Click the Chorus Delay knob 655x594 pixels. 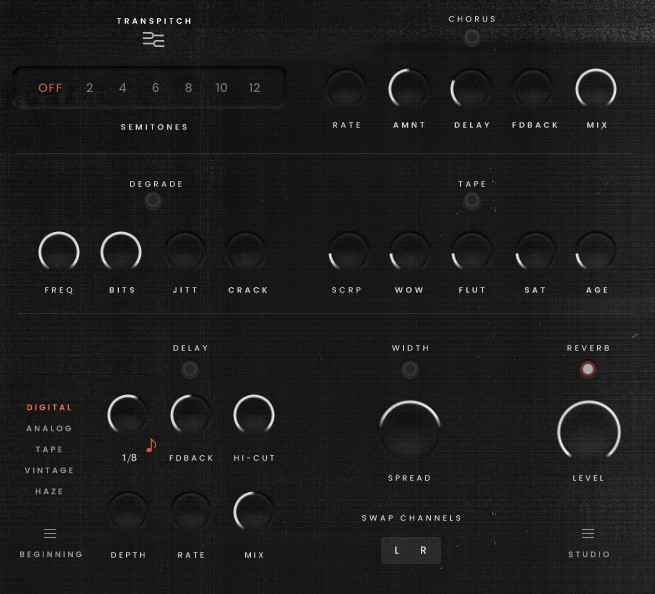(471, 89)
